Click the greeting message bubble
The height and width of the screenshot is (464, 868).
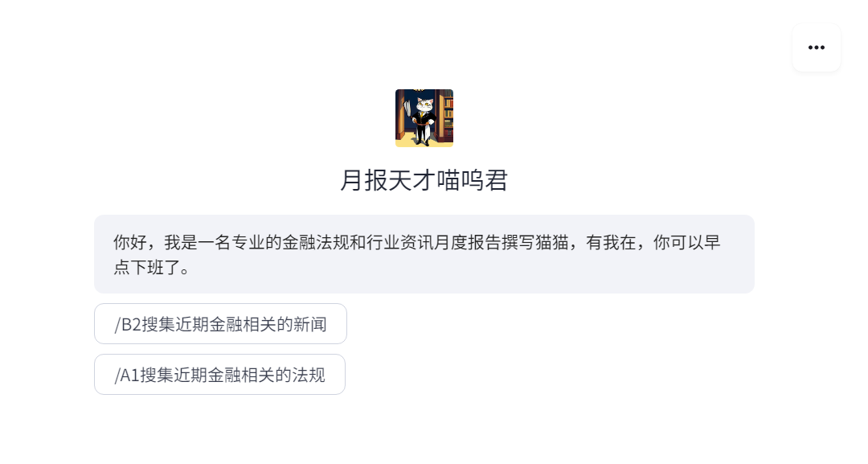[424, 254]
